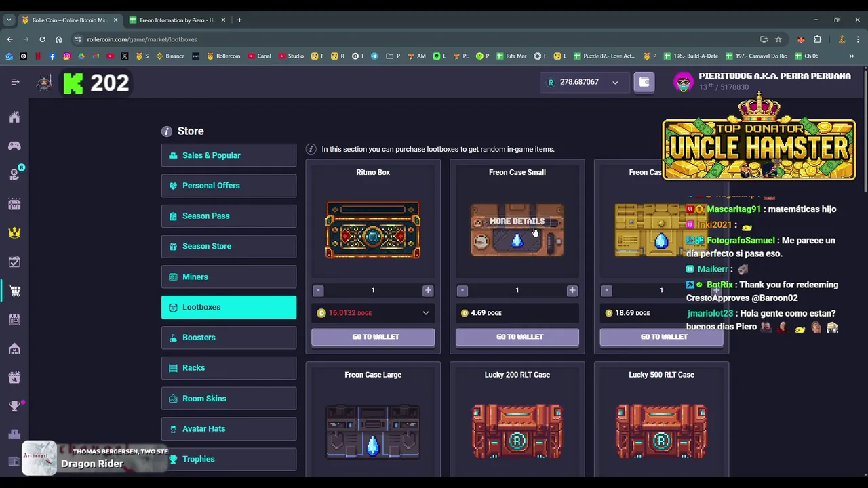The height and width of the screenshot is (488, 868).
Task: Decrease Ritmo Box quantity
Action: [318, 291]
